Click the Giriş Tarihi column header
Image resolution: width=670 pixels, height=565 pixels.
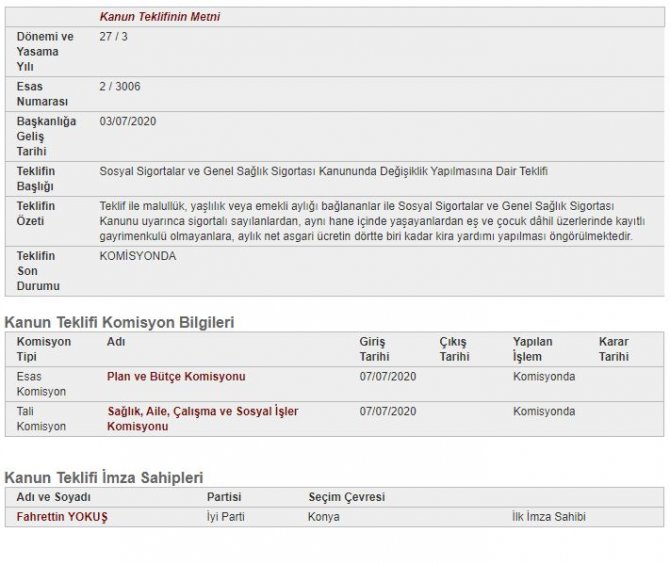tap(372, 348)
